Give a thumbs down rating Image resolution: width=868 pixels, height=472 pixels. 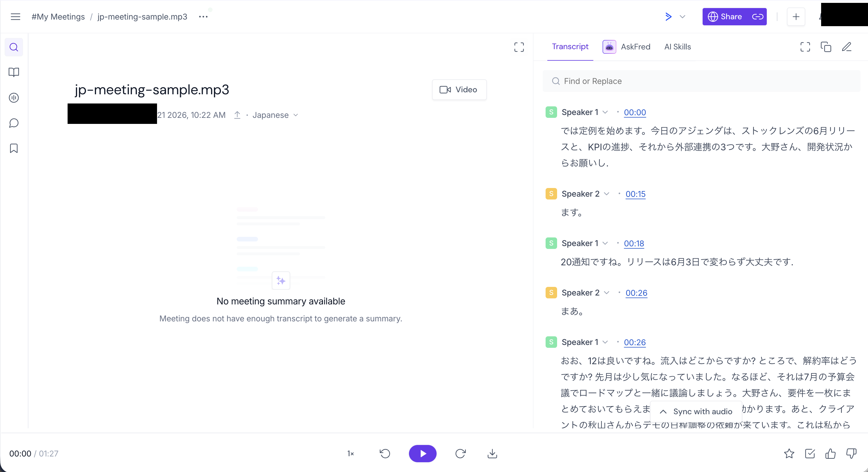pos(851,454)
